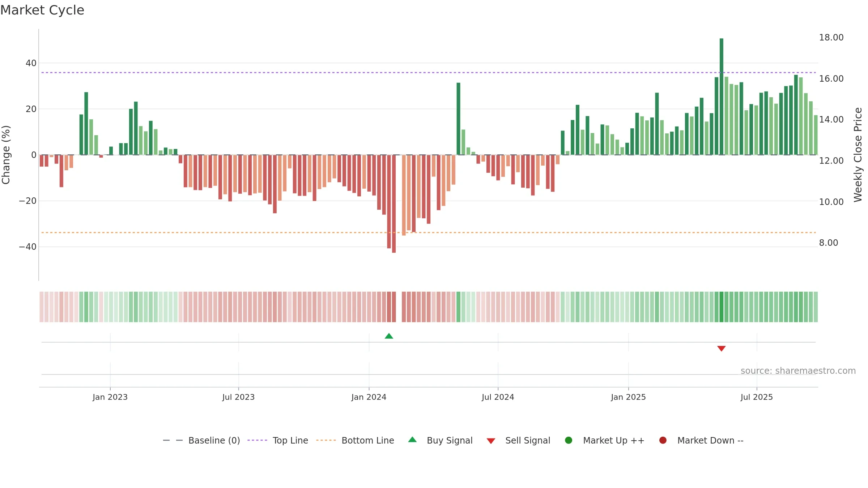
Task: Click the 14.00 price axis label
Action: [x=831, y=119]
